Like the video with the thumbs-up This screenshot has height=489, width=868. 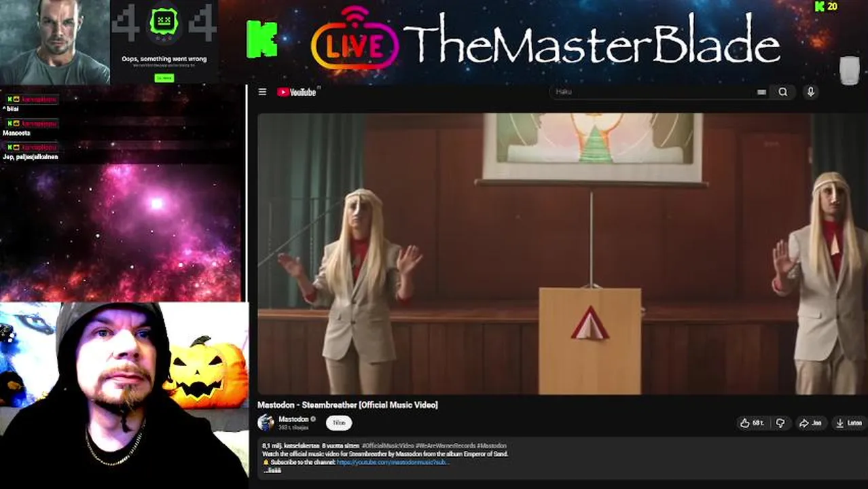[x=752, y=422]
